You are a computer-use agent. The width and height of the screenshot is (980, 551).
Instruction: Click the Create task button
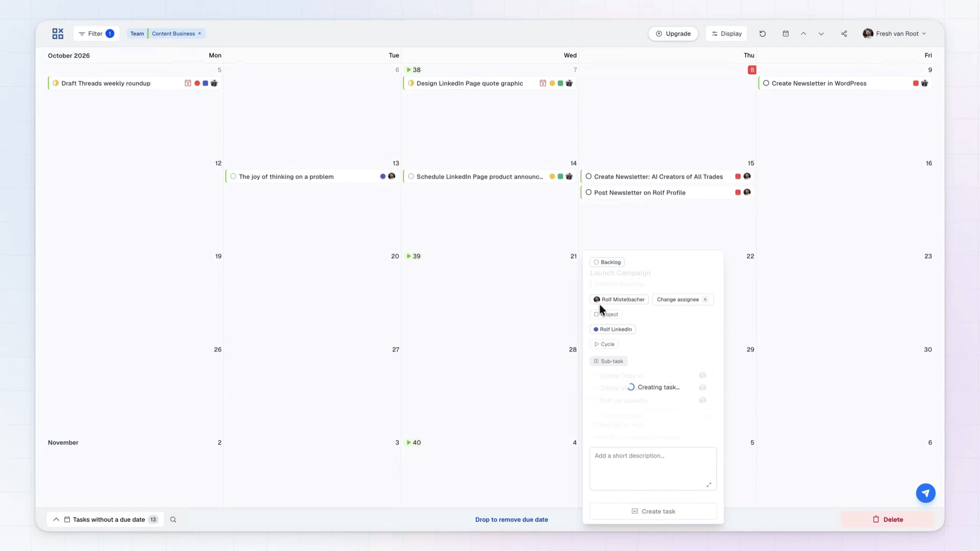coord(653,511)
